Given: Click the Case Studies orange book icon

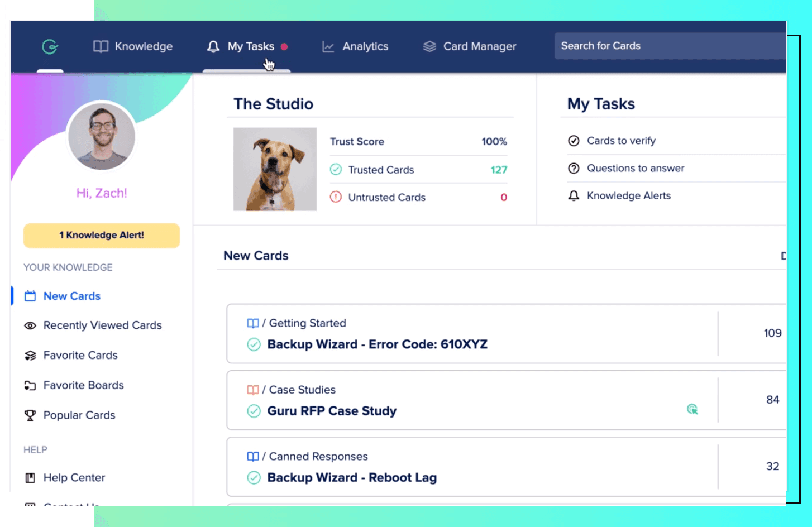Looking at the screenshot, I should click(253, 390).
